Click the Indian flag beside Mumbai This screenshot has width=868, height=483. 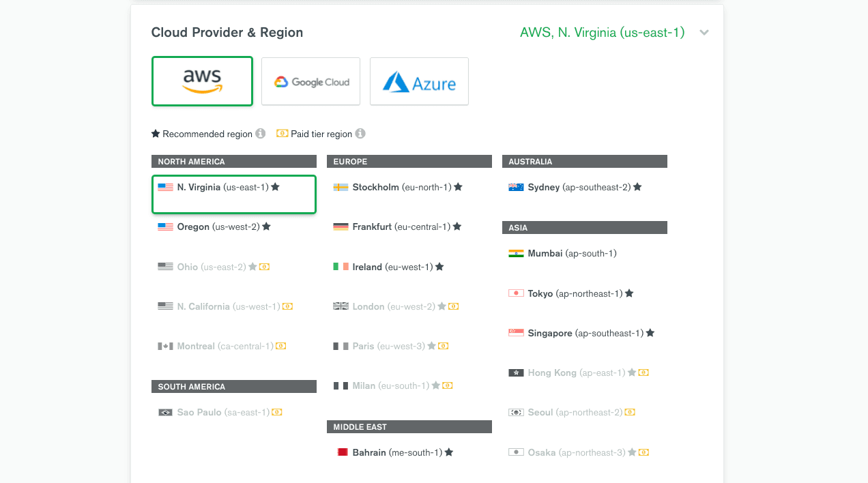(x=516, y=254)
